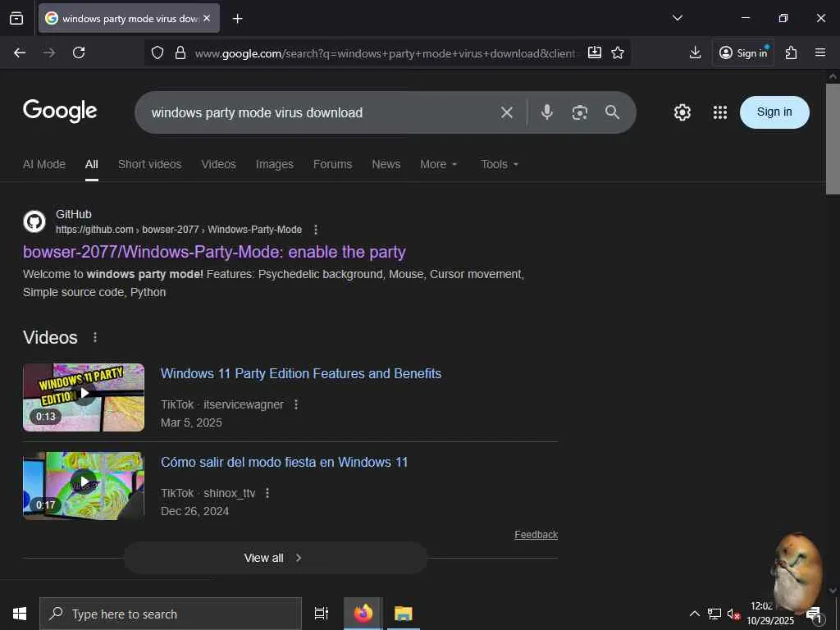Go back to previous page

[x=20, y=52]
